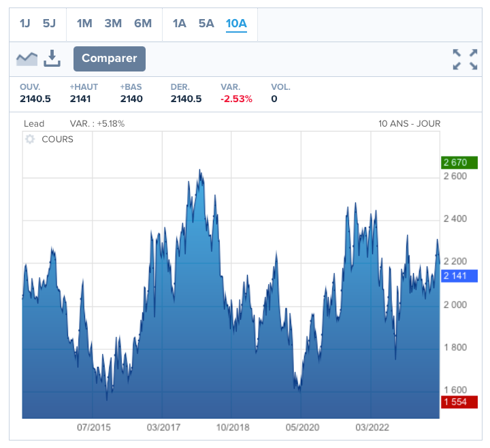
Task: Click the Comparer button
Action: (110, 59)
